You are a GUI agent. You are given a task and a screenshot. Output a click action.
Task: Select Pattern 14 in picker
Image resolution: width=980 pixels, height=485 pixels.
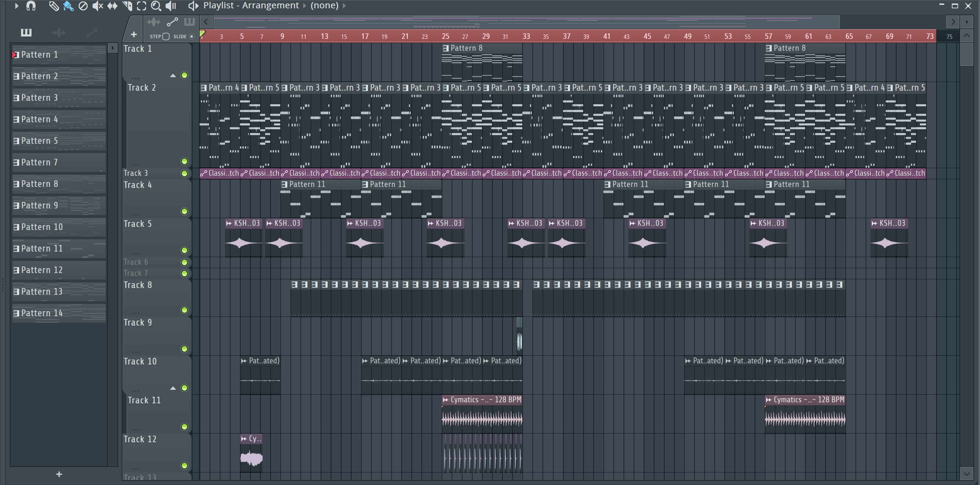tap(59, 313)
